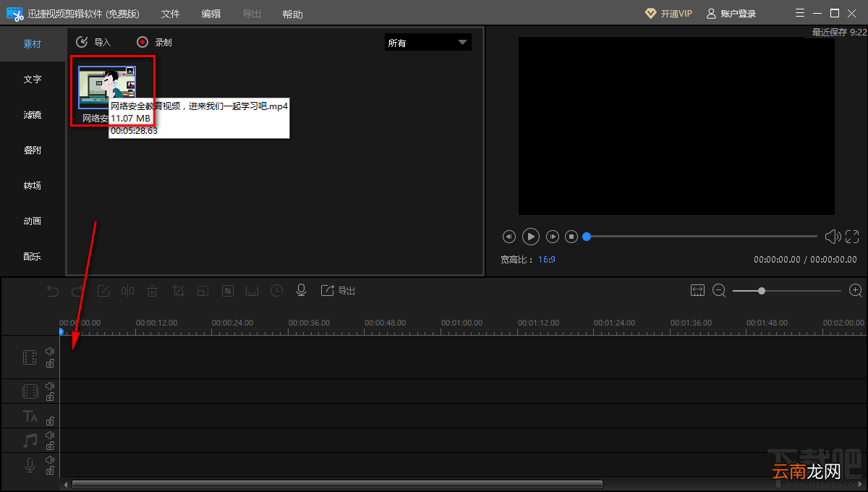Open the 所有 media filter dropdown
868x492 pixels.
pos(427,43)
